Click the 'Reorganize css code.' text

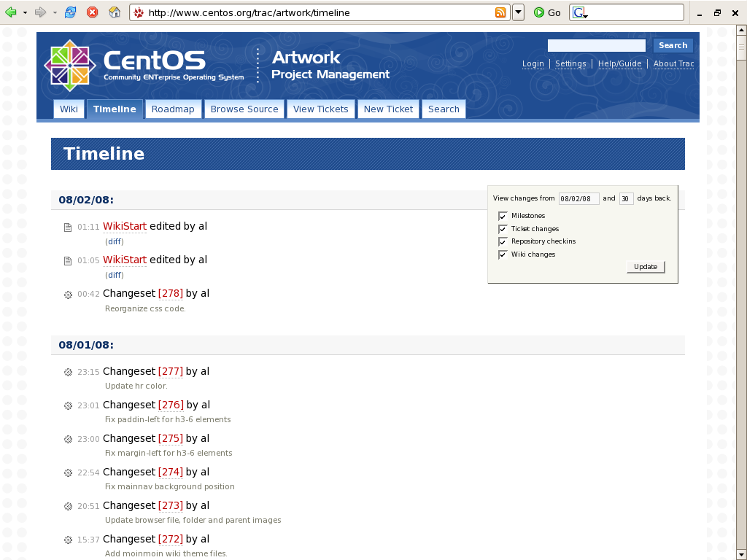[x=145, y=308]
